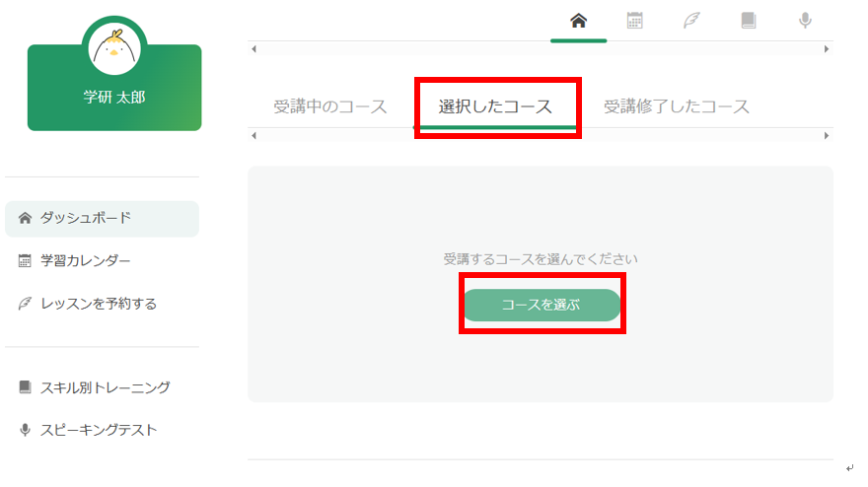Screen dimensions: 868x487
Task: Click the text 受講するコースを選んでください
Action: point(541,259)
